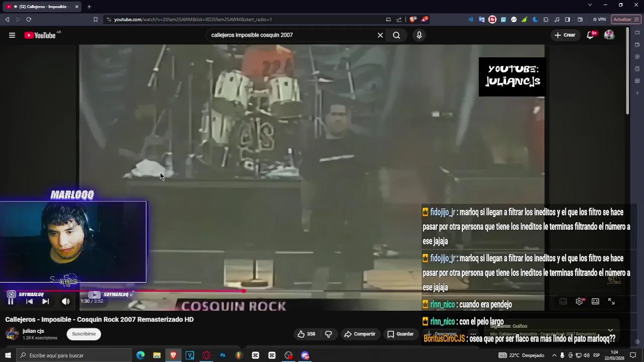This screenshot has height=362, width=644.
Task: Reload the current page
Action: click(x=29, y=20)
